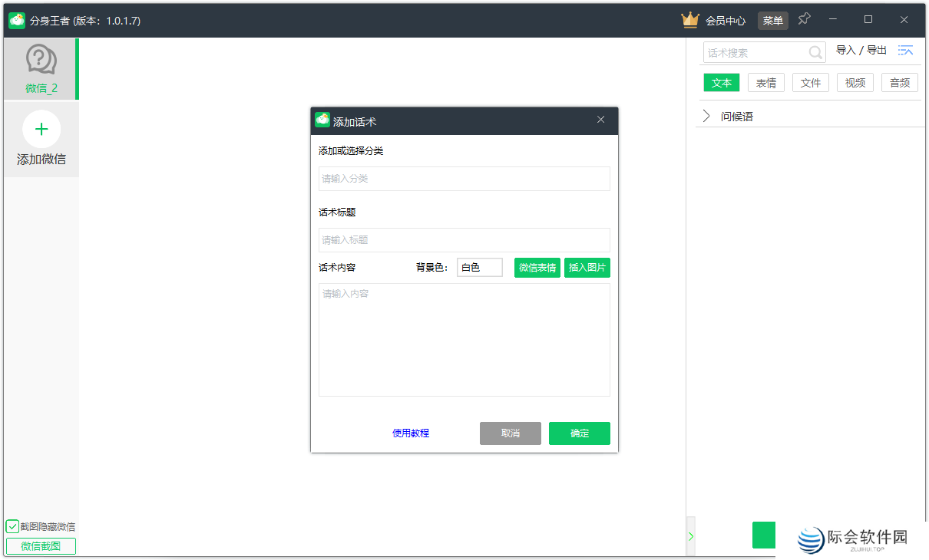The height and width of the screenshot is (560, 929).
Task: Click the 会员中心 crown icon
Action: [x=689, y=20]
